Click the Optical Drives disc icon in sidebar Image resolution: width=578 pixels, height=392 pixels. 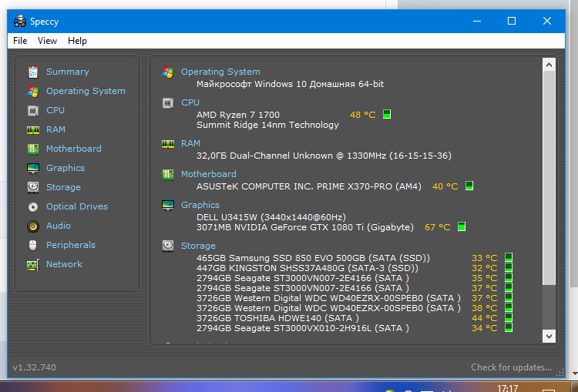coord(33,206)
